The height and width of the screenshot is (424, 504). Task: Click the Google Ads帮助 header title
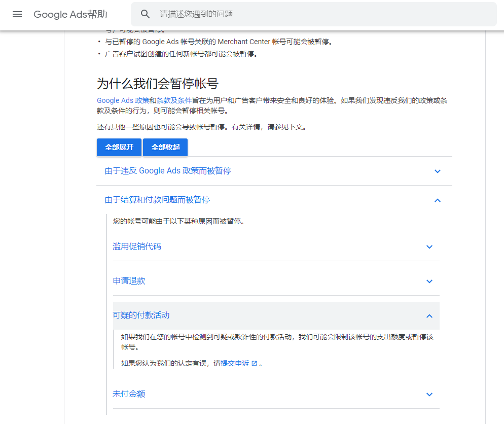tap(70, 14)
